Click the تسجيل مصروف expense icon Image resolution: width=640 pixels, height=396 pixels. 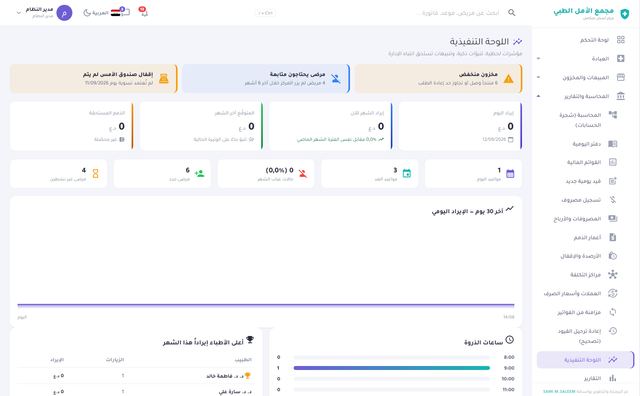tap(613, 200)
